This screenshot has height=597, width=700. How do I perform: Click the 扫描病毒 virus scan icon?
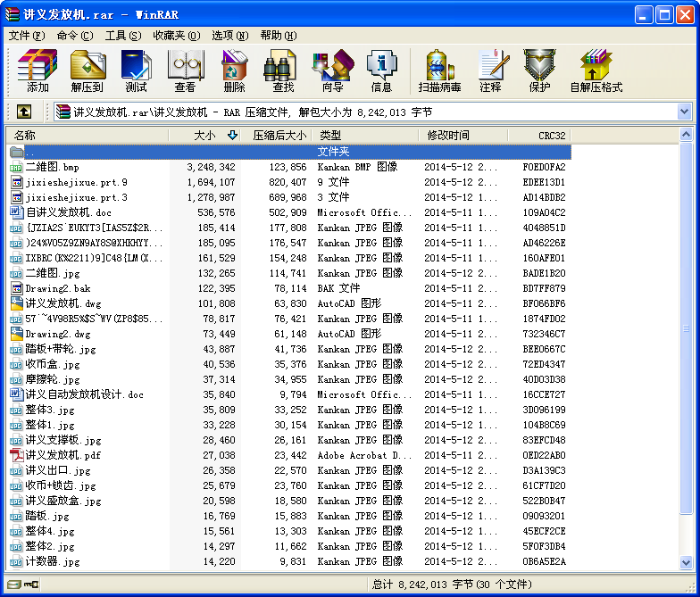tap(439, 70)
